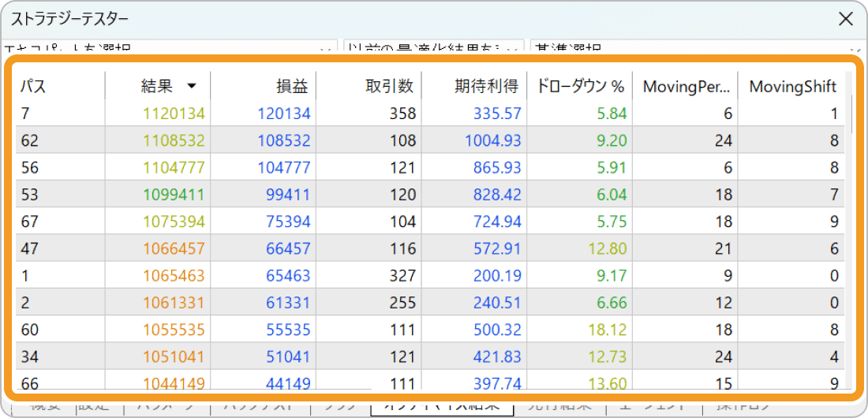Select result value 1061331
The width and height of the screenshot is (868, 418).
[x=174, y=302]
